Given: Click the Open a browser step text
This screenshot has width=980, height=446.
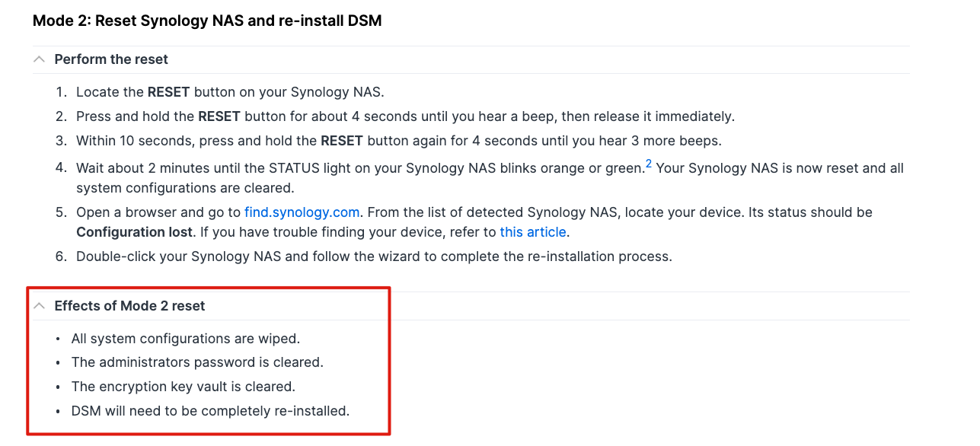Looking at the screenshot, I should (x=474, y=222).
